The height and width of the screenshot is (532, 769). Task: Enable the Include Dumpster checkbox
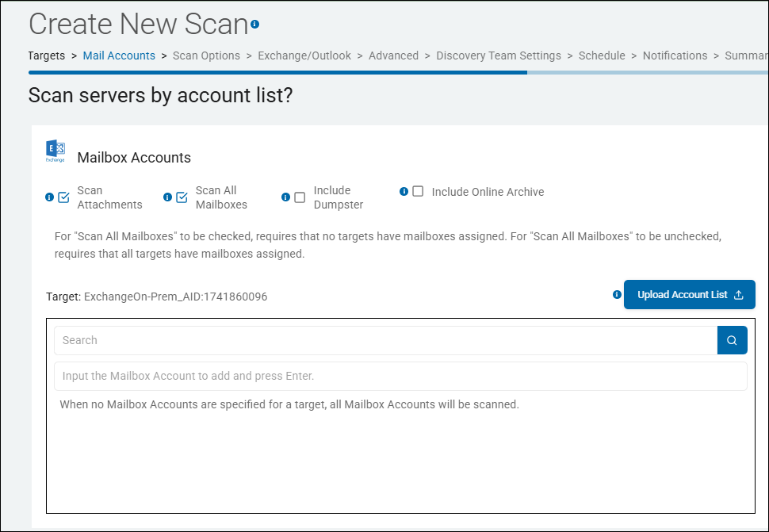coord(300,197)
